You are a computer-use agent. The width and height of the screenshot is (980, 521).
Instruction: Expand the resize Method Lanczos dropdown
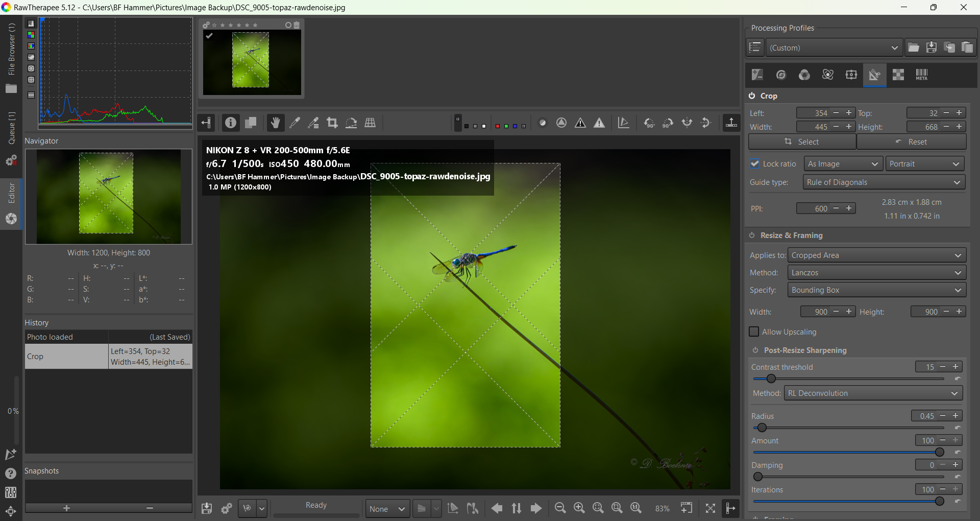(x=876, y=273)
